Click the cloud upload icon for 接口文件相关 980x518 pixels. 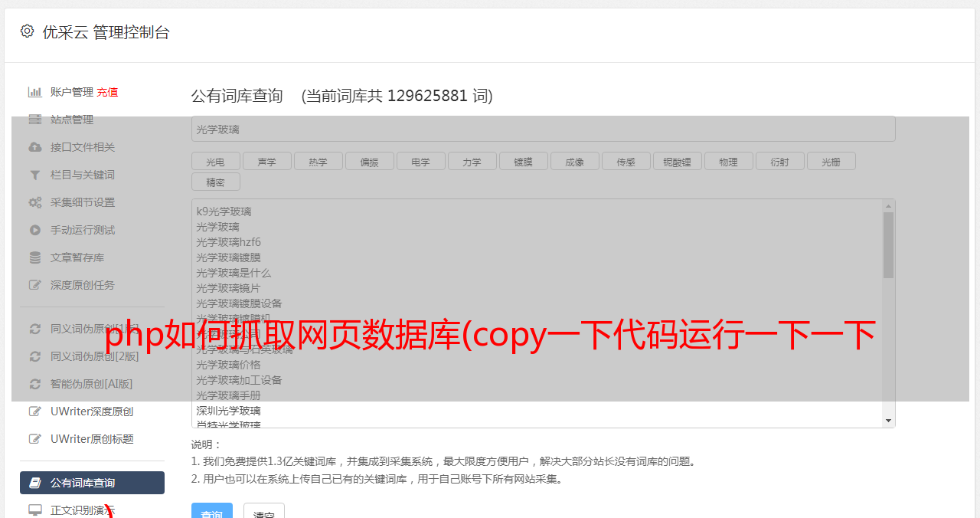(34, 147)
